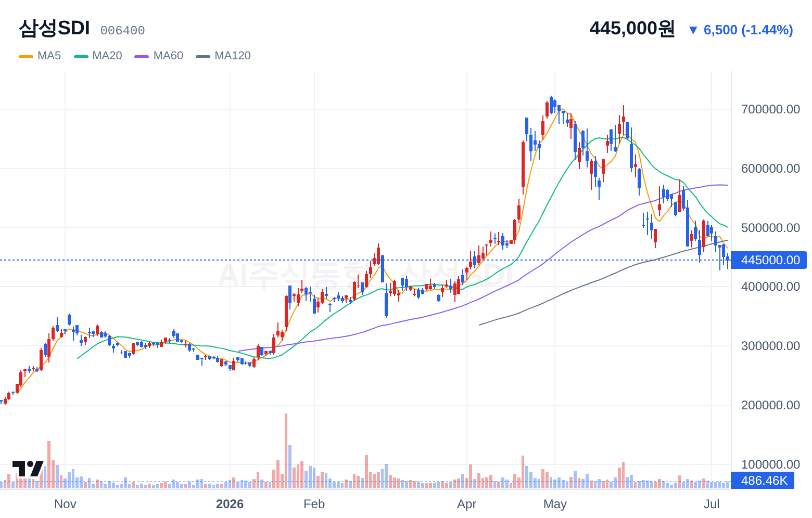
Task: Click the 6,500 (-1.44%) change value
Action: tap(748, 30)
